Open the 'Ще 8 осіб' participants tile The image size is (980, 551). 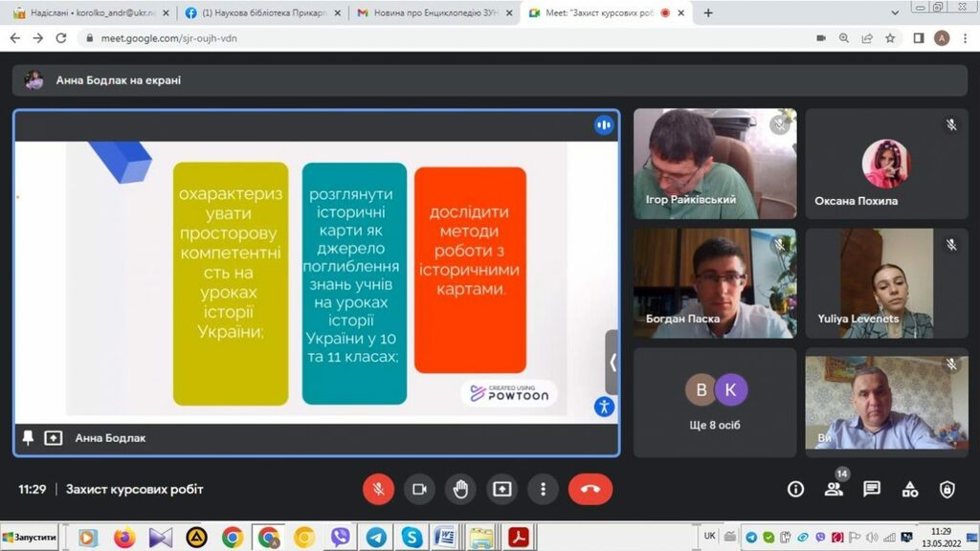(x=715, y=402)
